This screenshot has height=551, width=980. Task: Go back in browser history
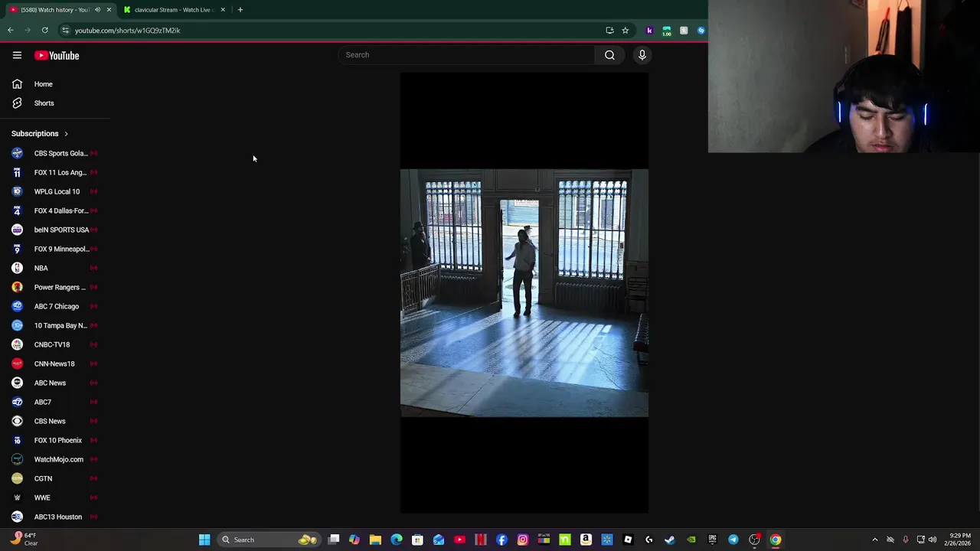click(x=11, y=31)
